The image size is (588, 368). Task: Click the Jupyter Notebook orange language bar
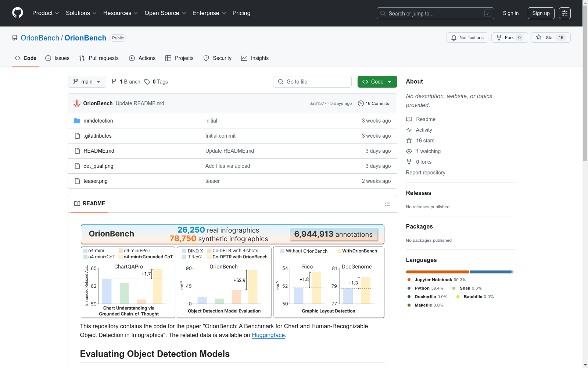coord(438,272)
